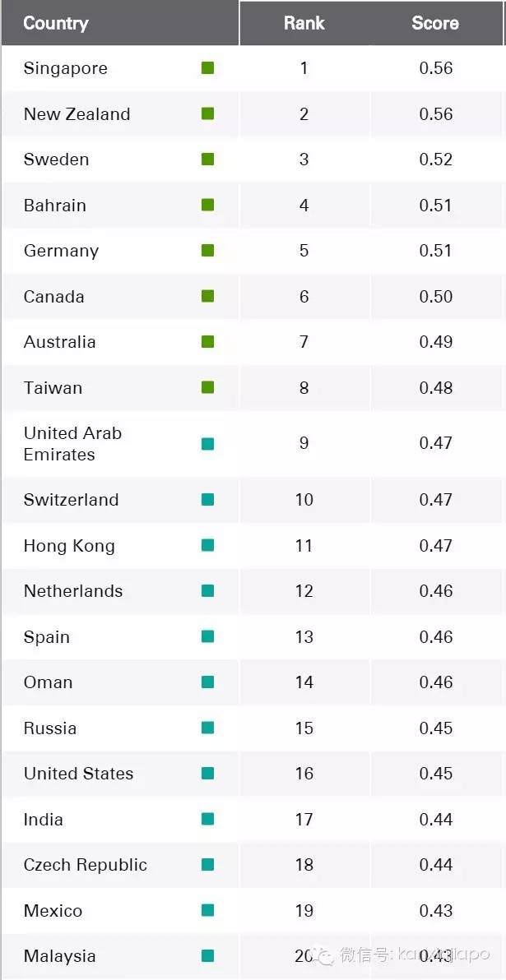506x980 pixels.
Task: Select the Netherlands country name
Action: [x=73, y=591]
